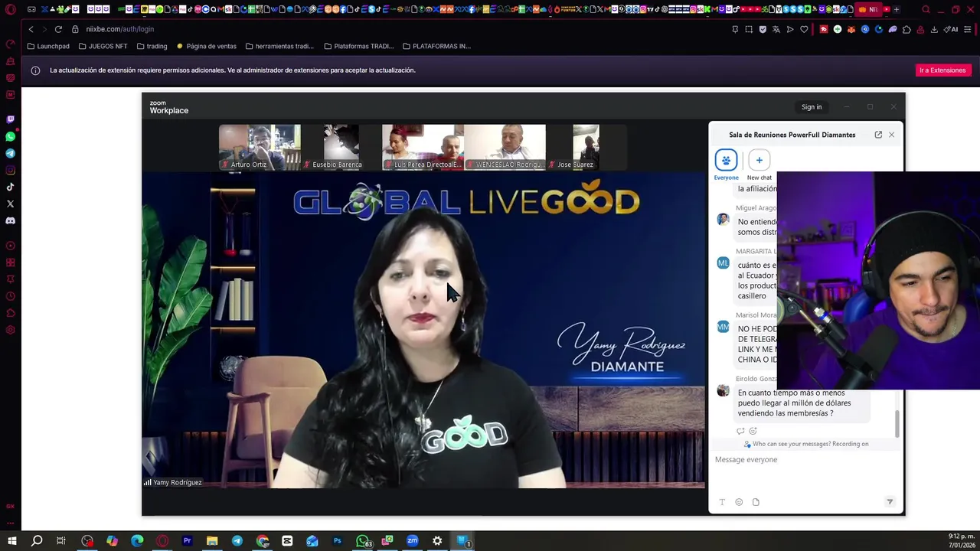The image size is (980, 551).
Task: Select Luis Perea participant thumbnail
Action: [x=423, y=147]
